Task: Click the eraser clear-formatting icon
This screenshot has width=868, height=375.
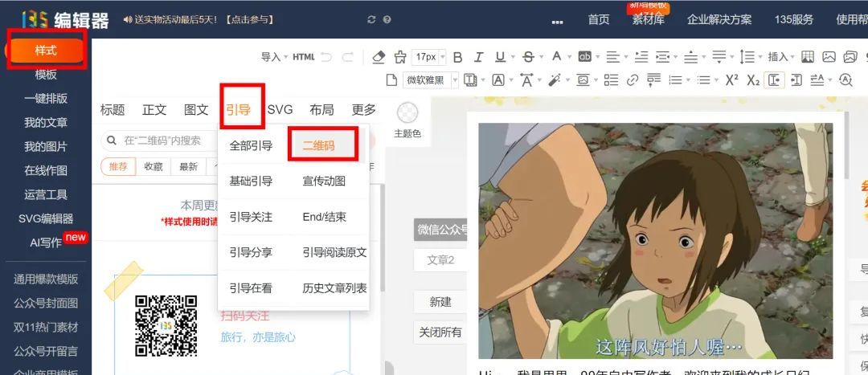Action: (379, 56)
